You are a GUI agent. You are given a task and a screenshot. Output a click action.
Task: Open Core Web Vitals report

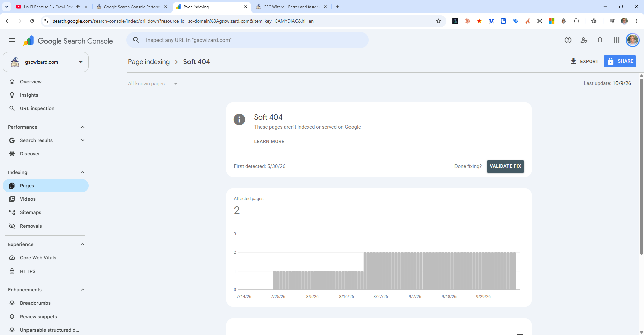pos(46,258)
